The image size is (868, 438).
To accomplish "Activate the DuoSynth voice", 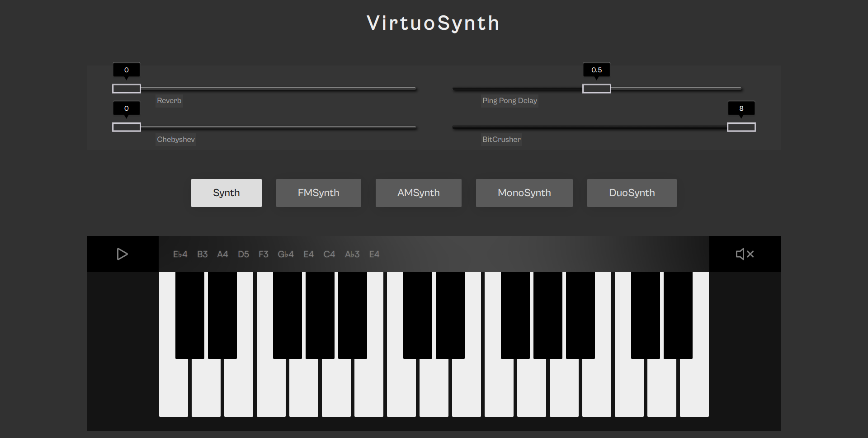I will tap(632, 193).
